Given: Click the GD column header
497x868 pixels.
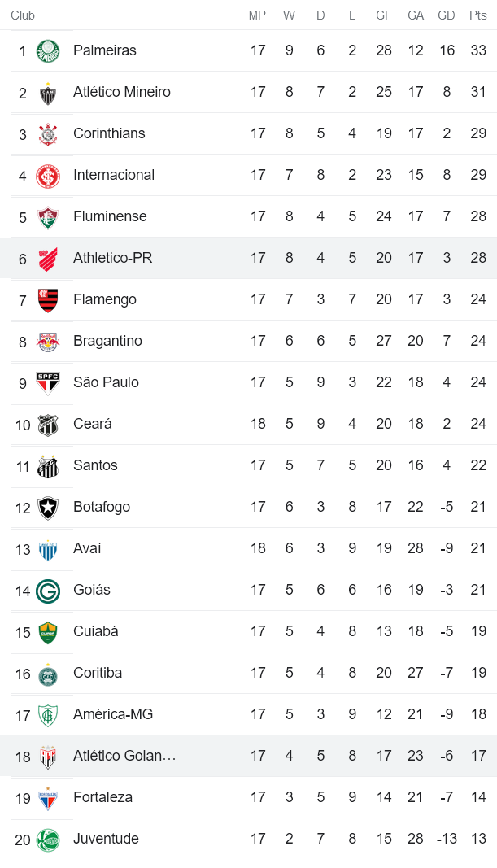Looking at the screenshot, I should [x=446, y=15].
